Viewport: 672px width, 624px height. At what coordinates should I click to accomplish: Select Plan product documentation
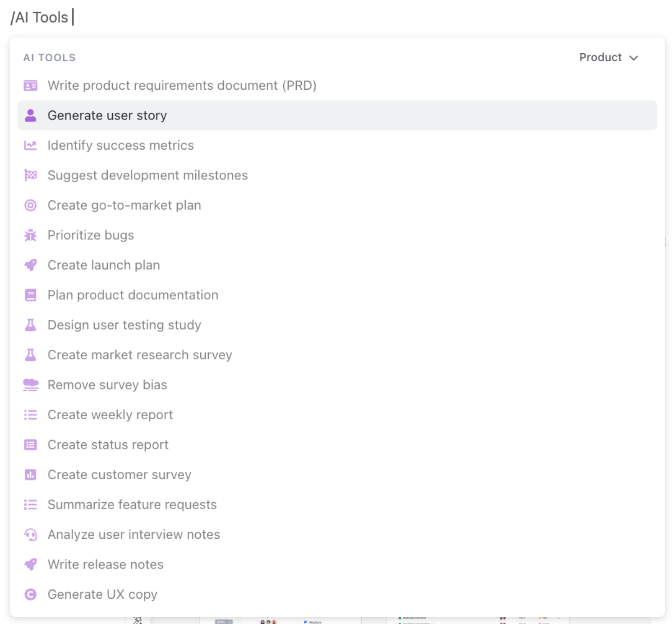coord(337,295)
